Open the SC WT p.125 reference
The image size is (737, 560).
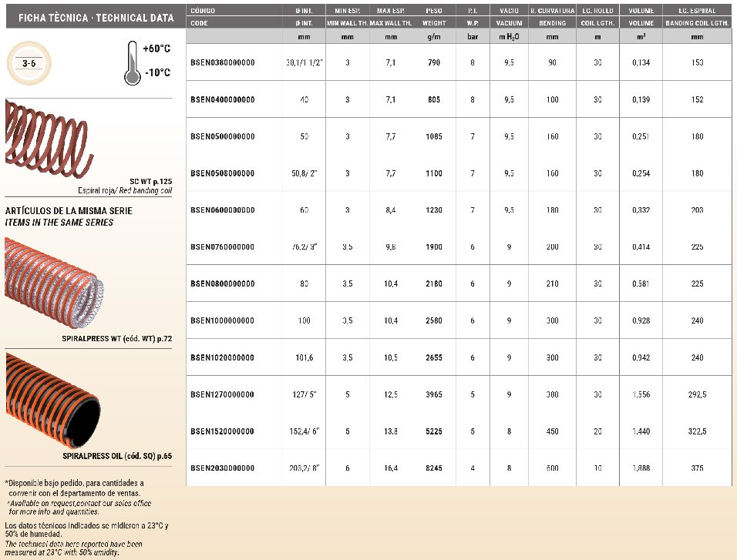[149, 180]
